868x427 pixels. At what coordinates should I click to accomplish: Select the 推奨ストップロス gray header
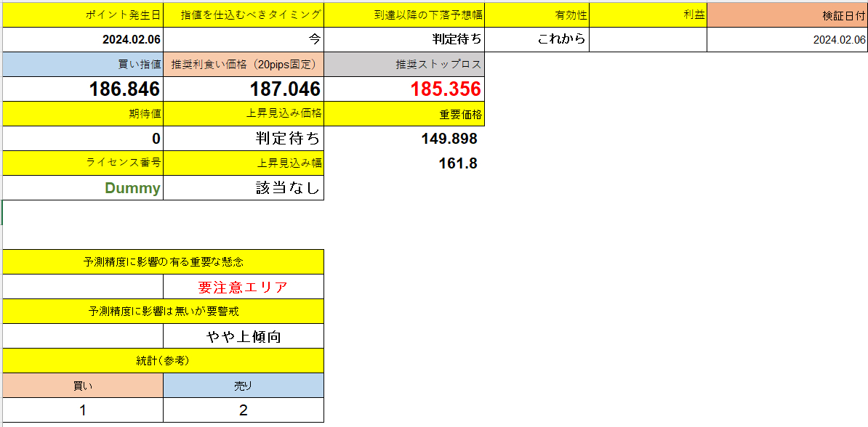[404, 64]
